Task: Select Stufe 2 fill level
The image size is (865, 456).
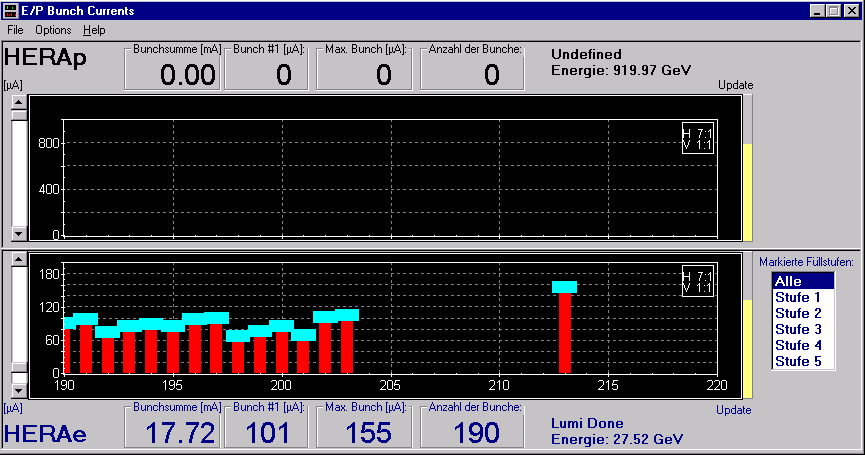Action: [x=803, y=313]
